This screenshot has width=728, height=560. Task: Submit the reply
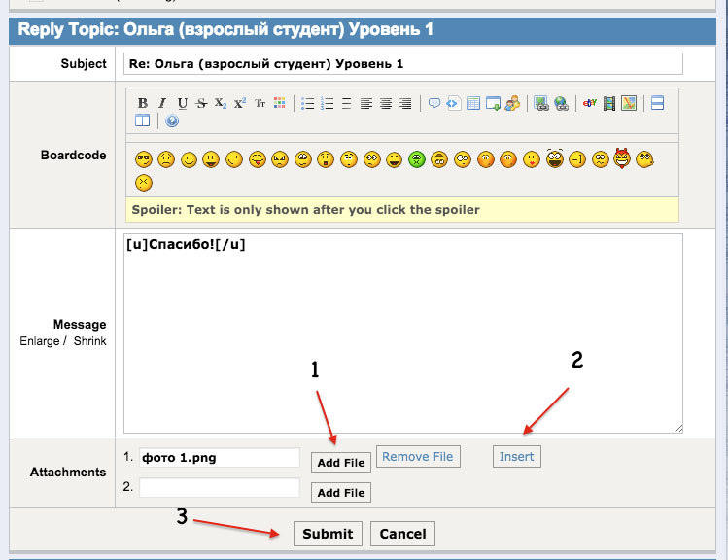pos(328,534)
